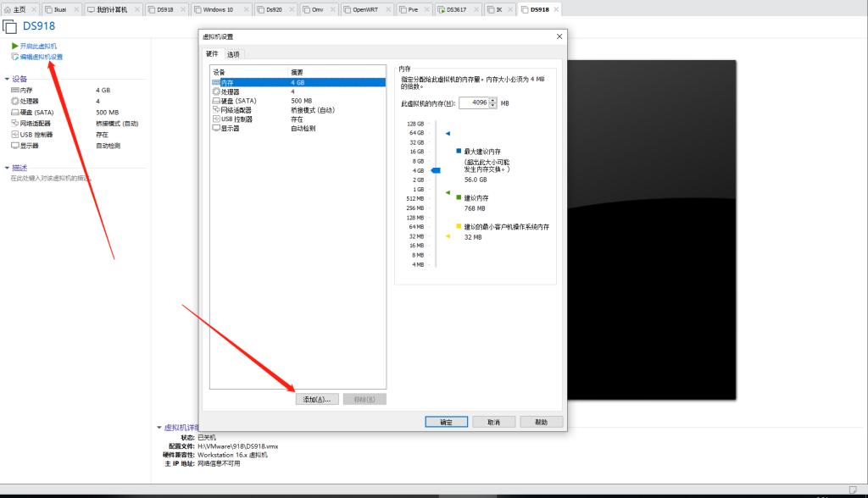
Task: Select the USB 控制器 icon in dialog list
Action: 216,119
